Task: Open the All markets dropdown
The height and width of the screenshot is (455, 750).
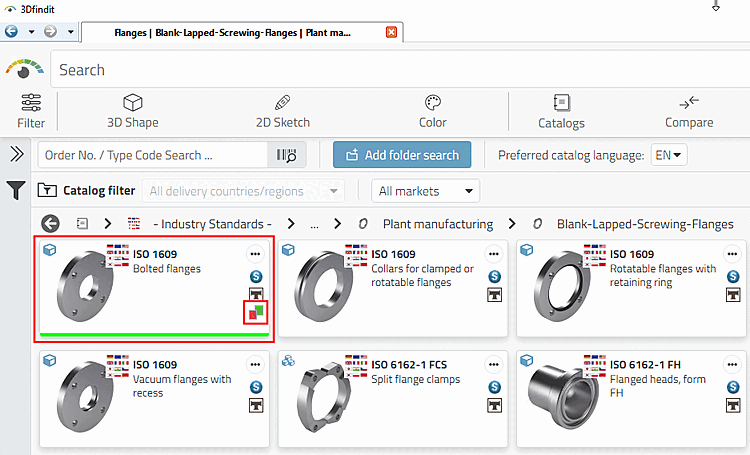Action: (x=425, y=190)
